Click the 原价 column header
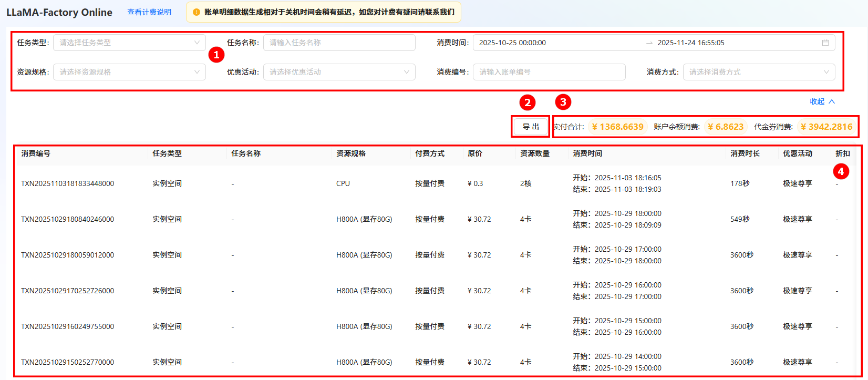The width and height of the screenshot is (868, 380). 475,153
